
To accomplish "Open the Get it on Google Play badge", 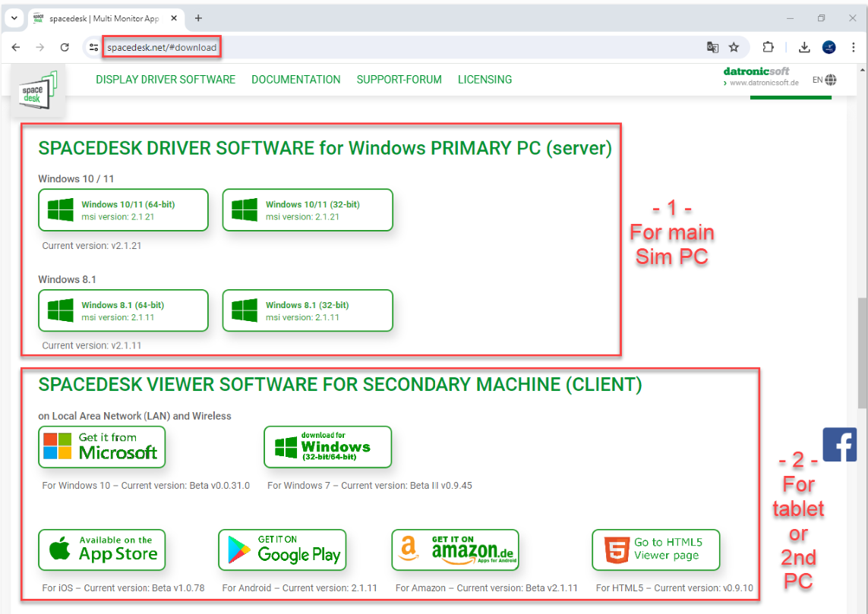I will click(282, 549).
